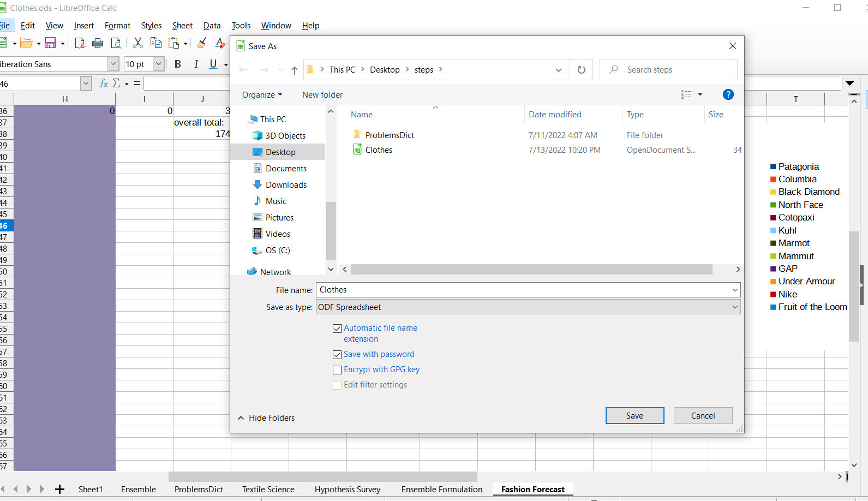The width and height of the screenshot is (868, 501).
Task: Open the Save as type dropdown
Action: 528,307
